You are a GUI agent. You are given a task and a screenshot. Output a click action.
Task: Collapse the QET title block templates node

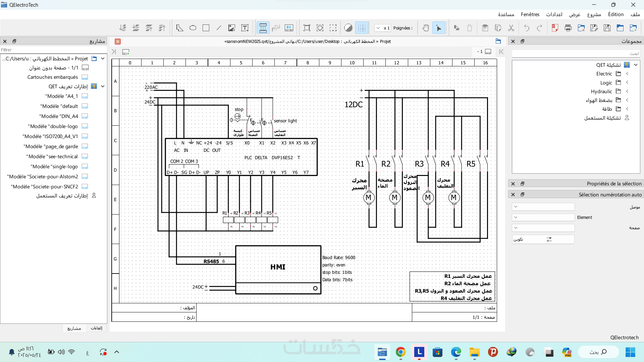(103, 86)
